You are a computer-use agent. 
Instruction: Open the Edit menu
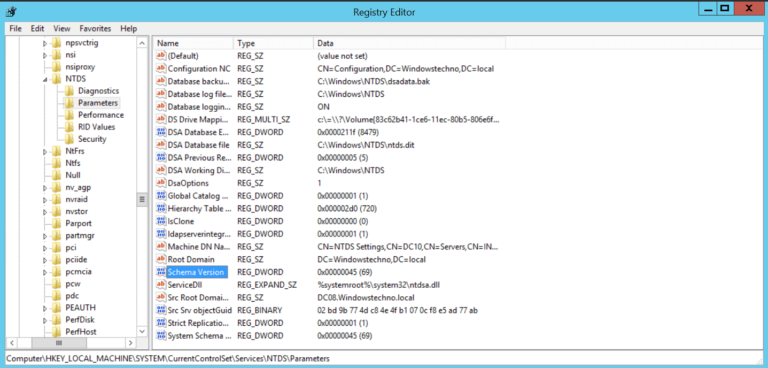pos(38,28)
